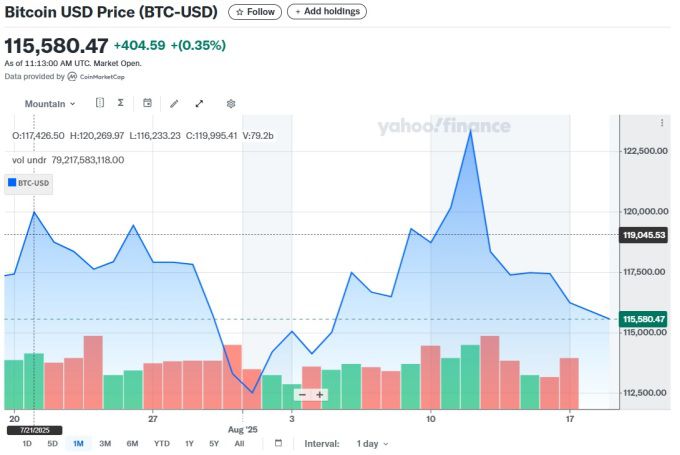Click the Add holdings button
The image size is (680, 455).
327,12
